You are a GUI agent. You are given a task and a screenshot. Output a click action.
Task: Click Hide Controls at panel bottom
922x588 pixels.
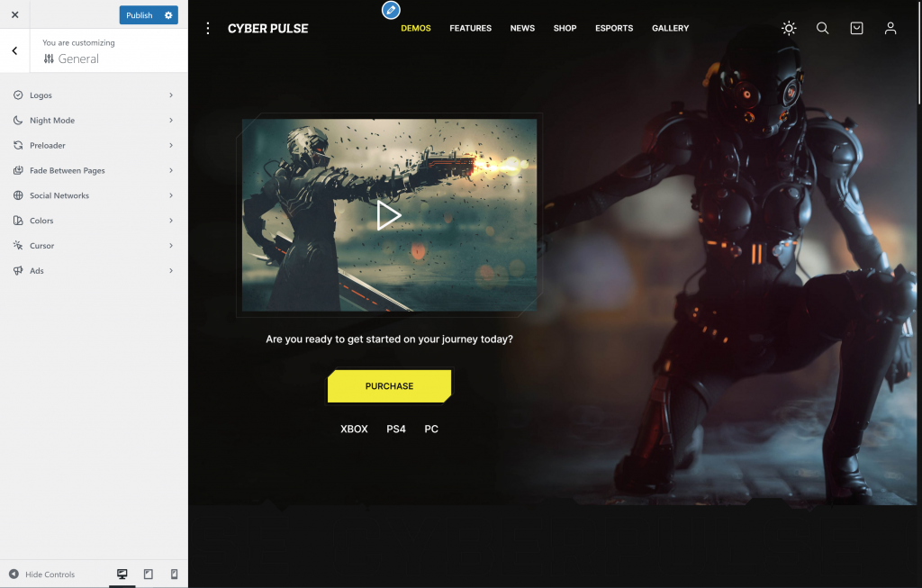pyautogui.click(x=41, y=574)
